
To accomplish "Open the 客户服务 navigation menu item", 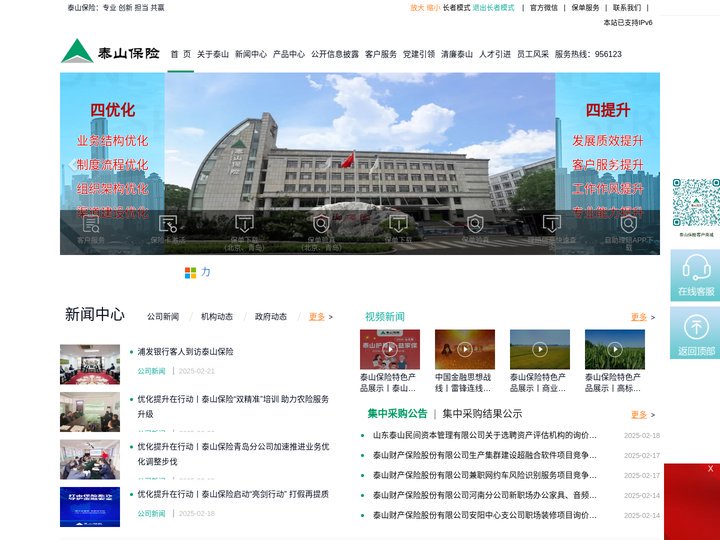I will click(x=381, y=54).
